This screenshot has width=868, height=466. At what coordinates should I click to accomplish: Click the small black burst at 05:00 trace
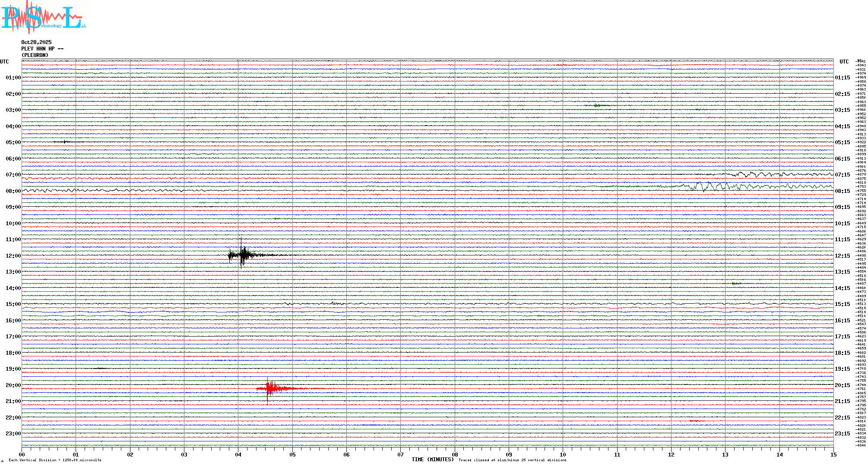tap(65, 142)
